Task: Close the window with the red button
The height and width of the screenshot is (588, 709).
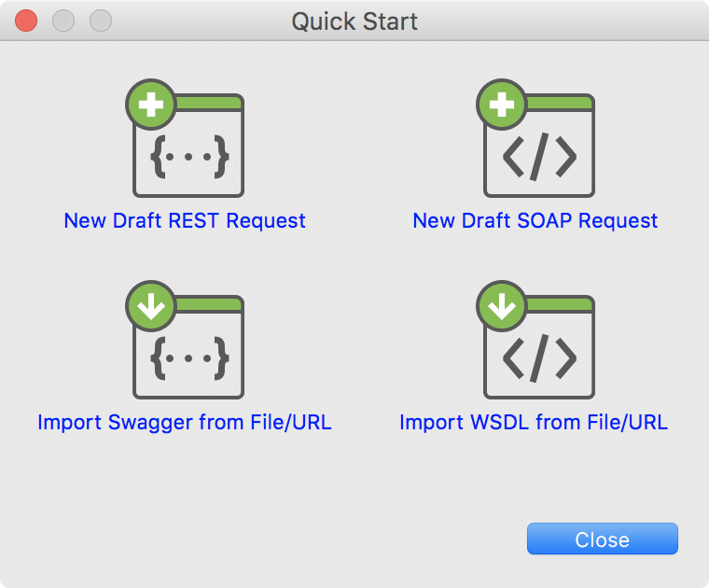Action: [26, 20]
